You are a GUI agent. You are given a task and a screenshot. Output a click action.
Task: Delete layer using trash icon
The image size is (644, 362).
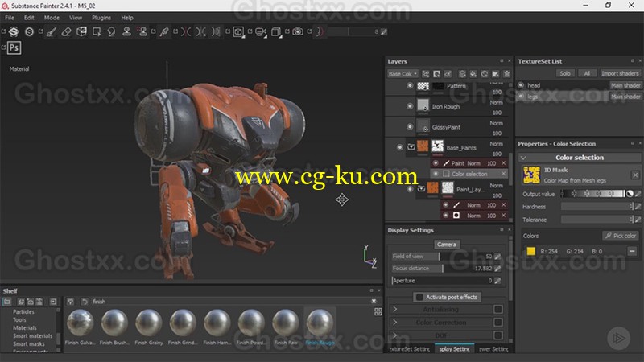coord(507,74)
